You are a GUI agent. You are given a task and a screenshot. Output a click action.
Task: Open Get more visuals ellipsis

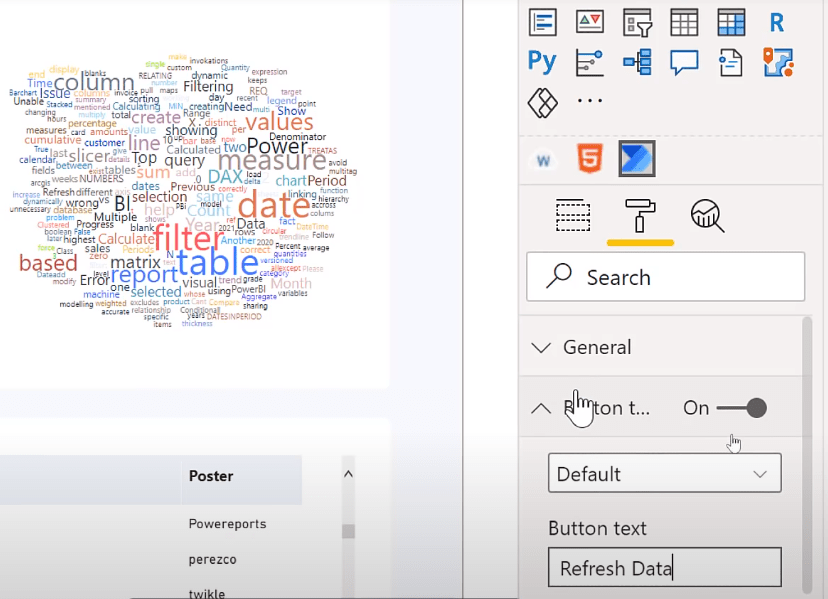(589, 100)
